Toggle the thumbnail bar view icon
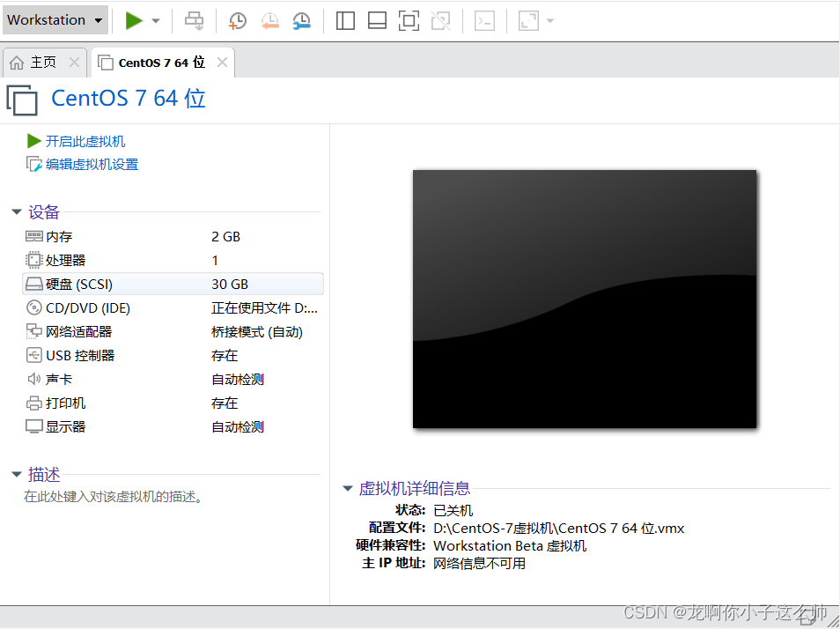Screen dimensions: 840x629 [377, 21]
